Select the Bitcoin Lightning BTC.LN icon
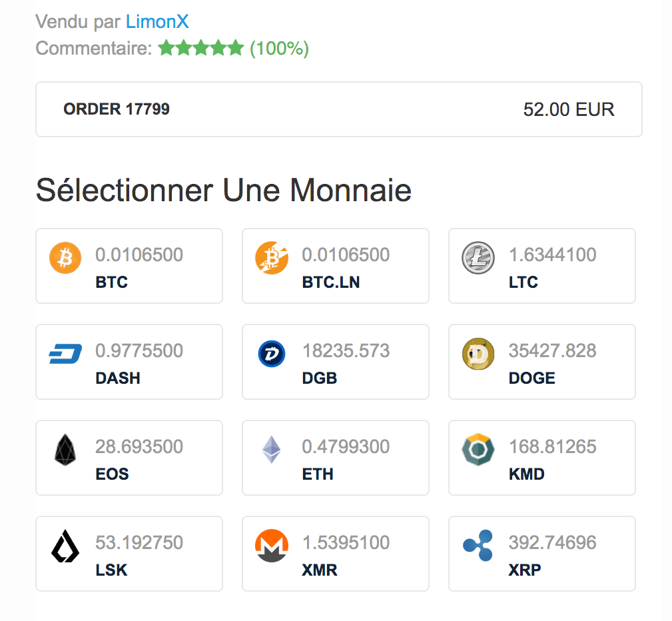This screenshot has width=672, height=621. pos(272,259)
